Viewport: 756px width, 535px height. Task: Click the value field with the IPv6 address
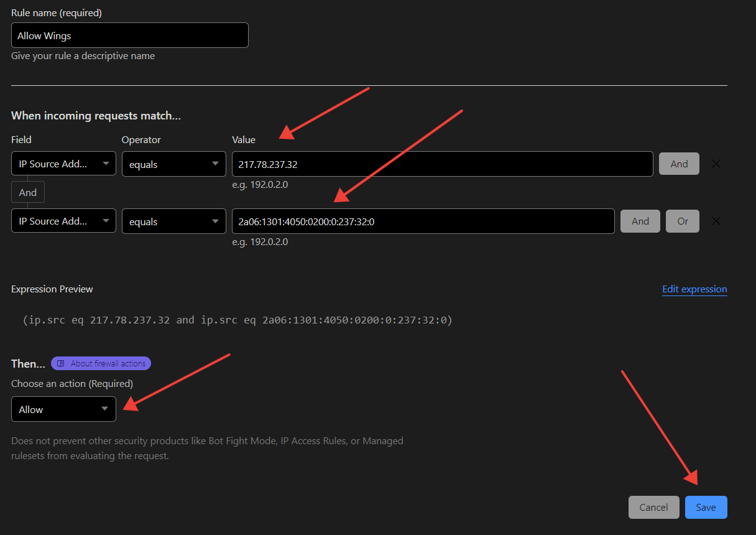[x=423, y=221]
